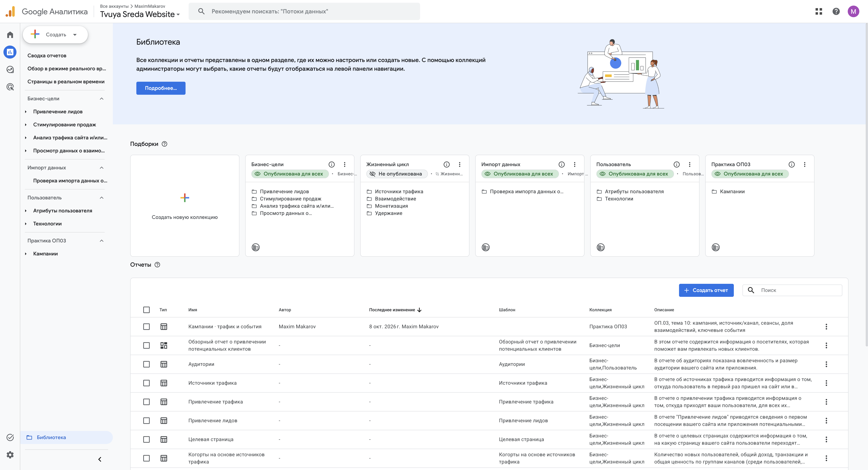Expand Кампании in the sidebar
The width and height of the screenshot is (868, 470).
(26, 254)
